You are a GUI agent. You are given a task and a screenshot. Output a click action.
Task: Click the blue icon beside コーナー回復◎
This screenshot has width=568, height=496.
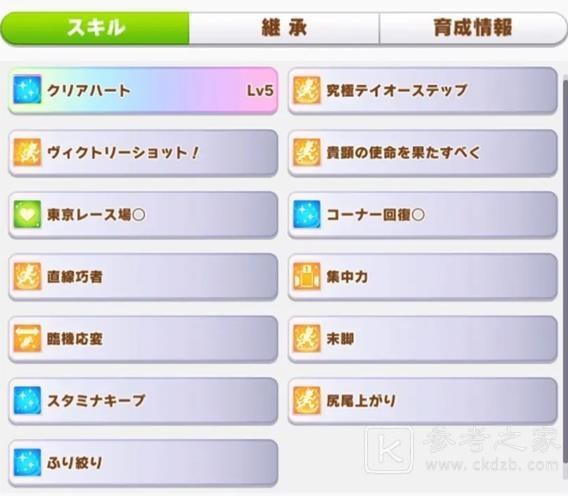coord(307,214)
